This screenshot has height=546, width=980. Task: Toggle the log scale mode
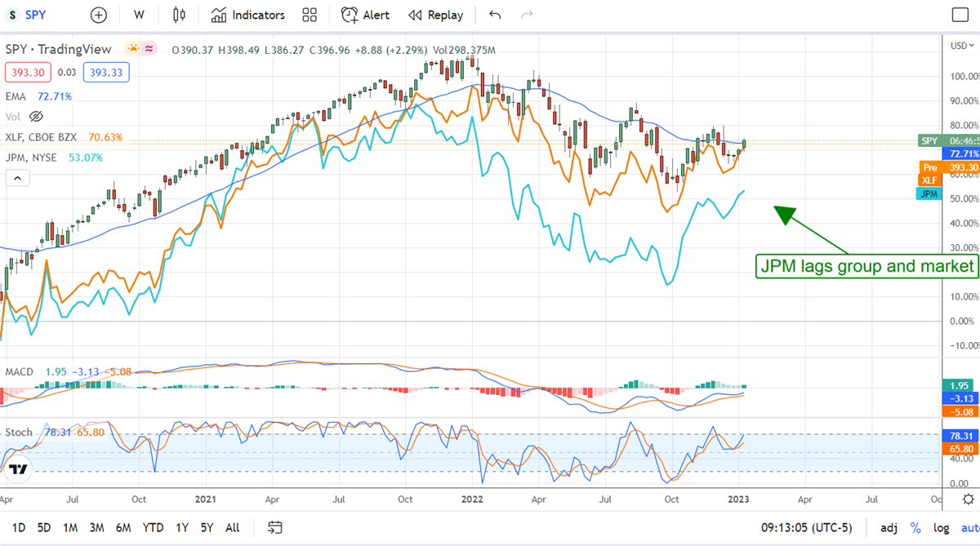click(x=942, y=527)
